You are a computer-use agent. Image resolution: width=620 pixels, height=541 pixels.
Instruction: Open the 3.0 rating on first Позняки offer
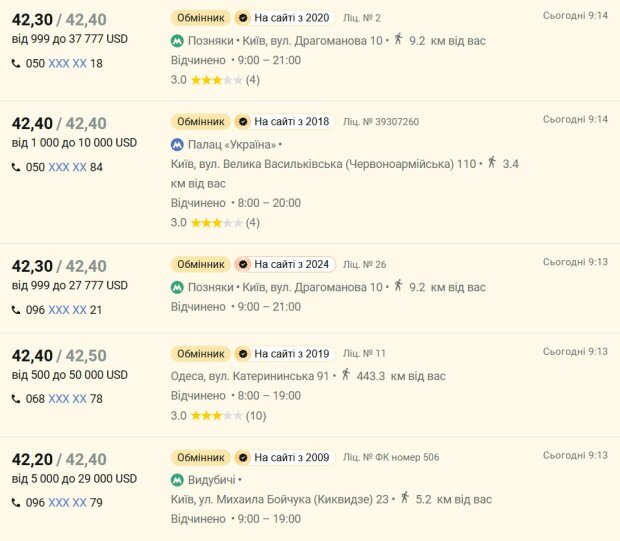(215, 80)
